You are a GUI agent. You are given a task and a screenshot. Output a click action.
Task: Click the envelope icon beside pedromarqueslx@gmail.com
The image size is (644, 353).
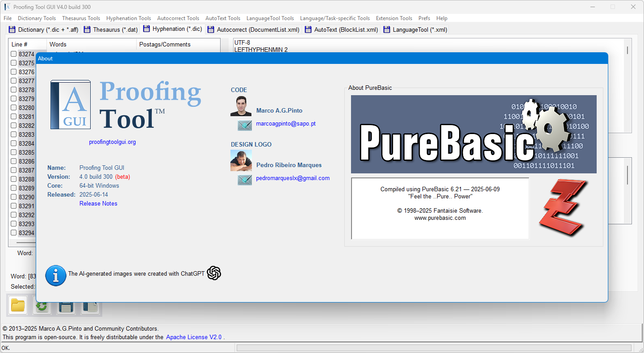(245, 180)
